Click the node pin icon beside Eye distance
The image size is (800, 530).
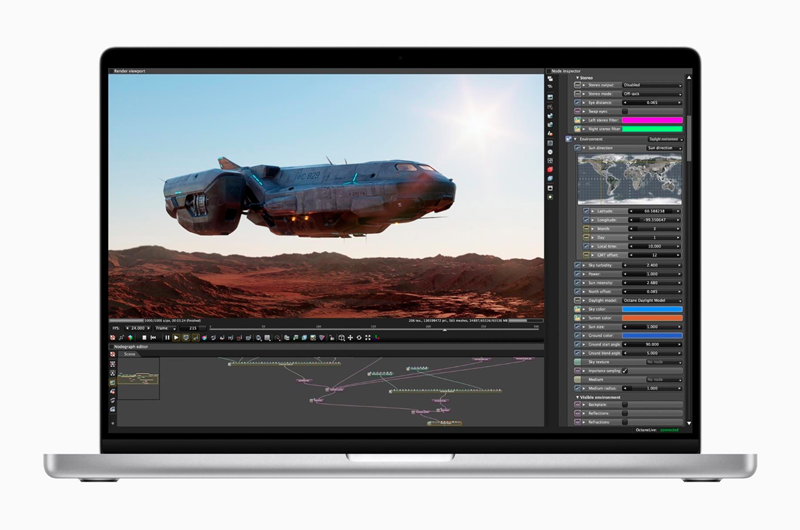578,103
